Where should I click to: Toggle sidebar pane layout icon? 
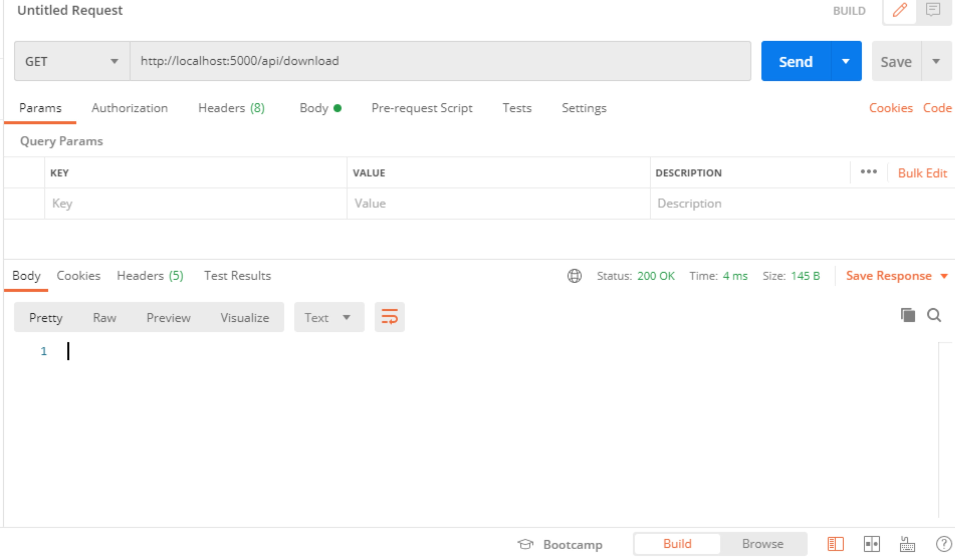(x=835, y=544)
